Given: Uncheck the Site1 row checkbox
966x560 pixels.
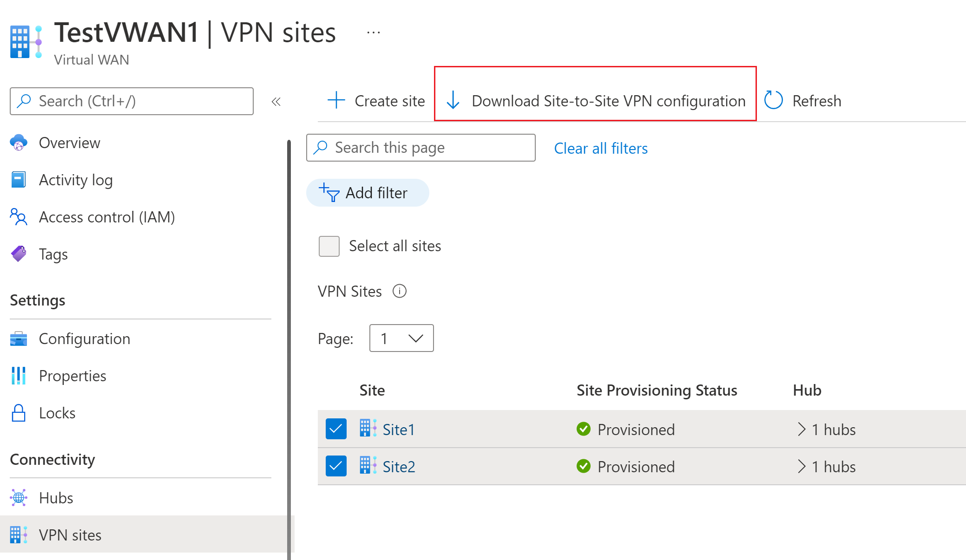Looking at the screenshot, I should pyautogui.click(x=336, y=429).
